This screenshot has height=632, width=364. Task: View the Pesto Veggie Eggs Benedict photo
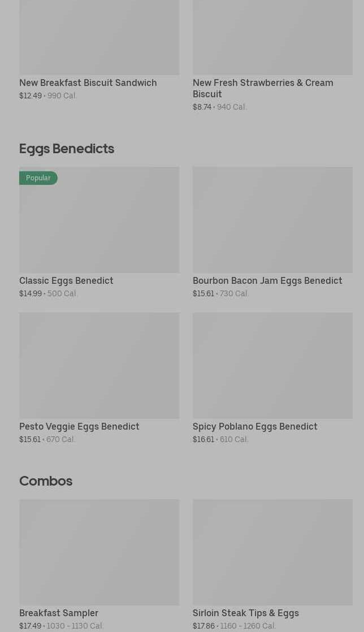click(x=99, y=365)
